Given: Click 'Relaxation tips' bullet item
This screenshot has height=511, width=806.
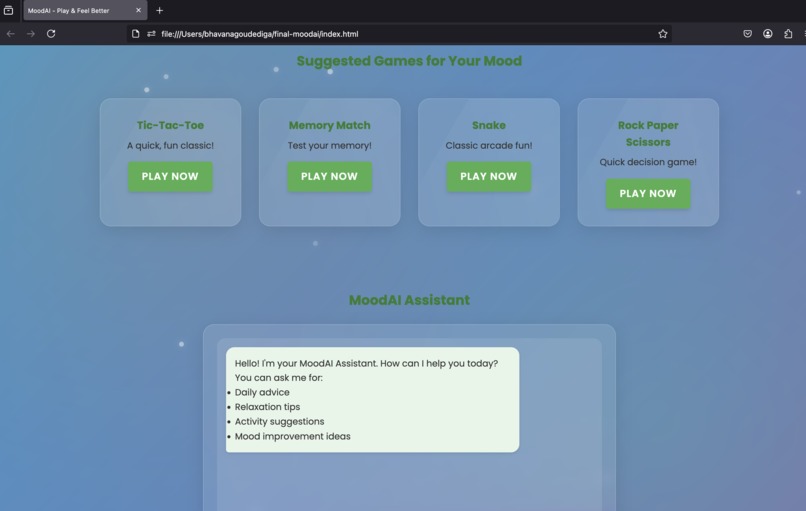Looking at the screenshot, I should pos(267,407).
